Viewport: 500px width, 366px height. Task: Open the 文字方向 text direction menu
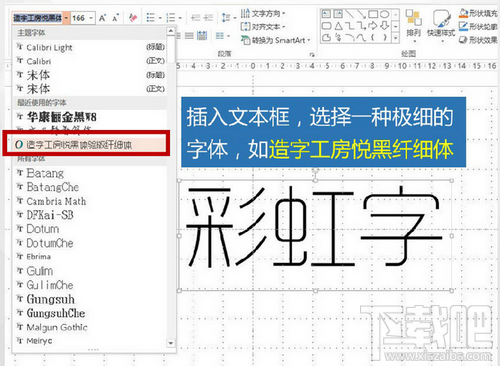coord(263,13)
